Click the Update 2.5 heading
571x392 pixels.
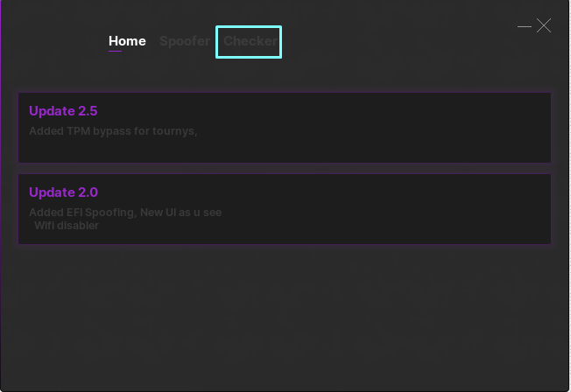click(63, 111)
